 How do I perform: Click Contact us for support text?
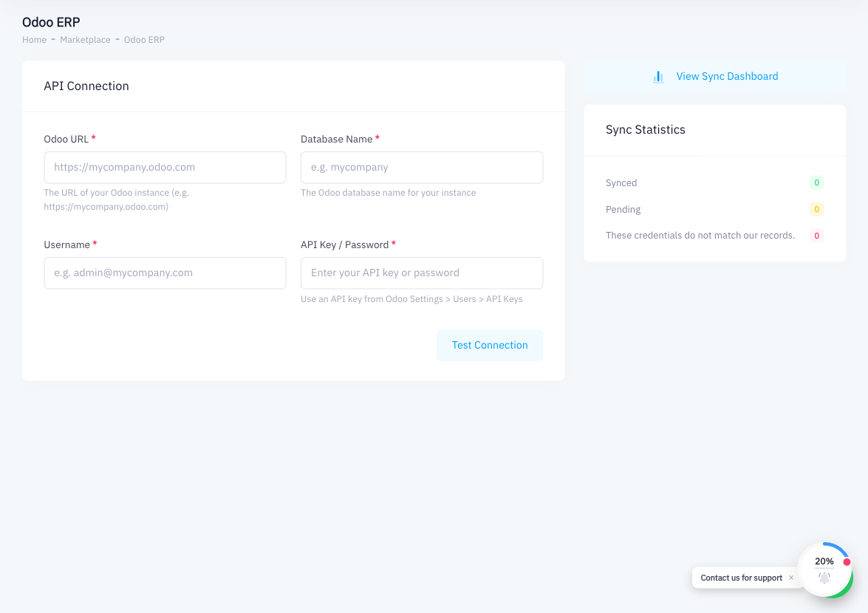click(x=741, y=578)
